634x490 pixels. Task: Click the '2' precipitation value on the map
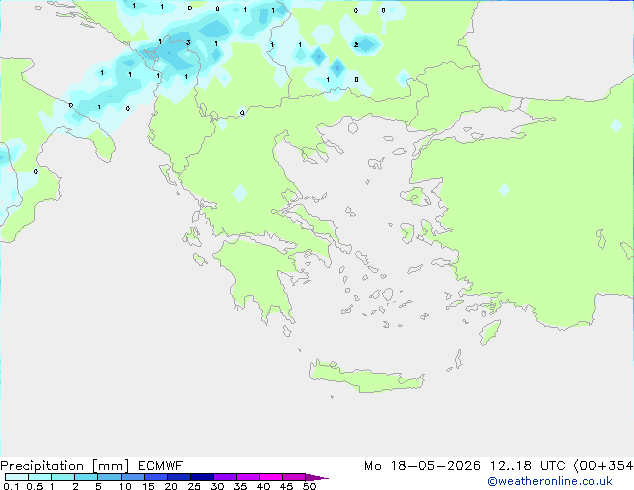356,44
